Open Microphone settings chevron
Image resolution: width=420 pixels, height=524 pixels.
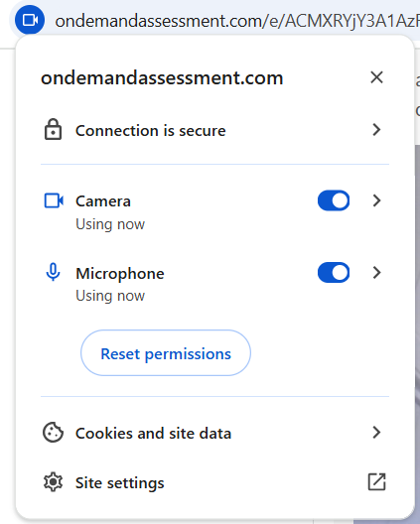[x=377, y=273]
